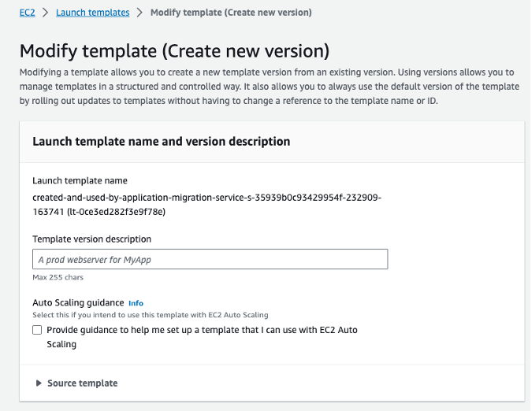The width and height of the screenshot is (532, 411).
Task: Click the 'Launch template name and version description' header
Action: (x=161, y=142)
